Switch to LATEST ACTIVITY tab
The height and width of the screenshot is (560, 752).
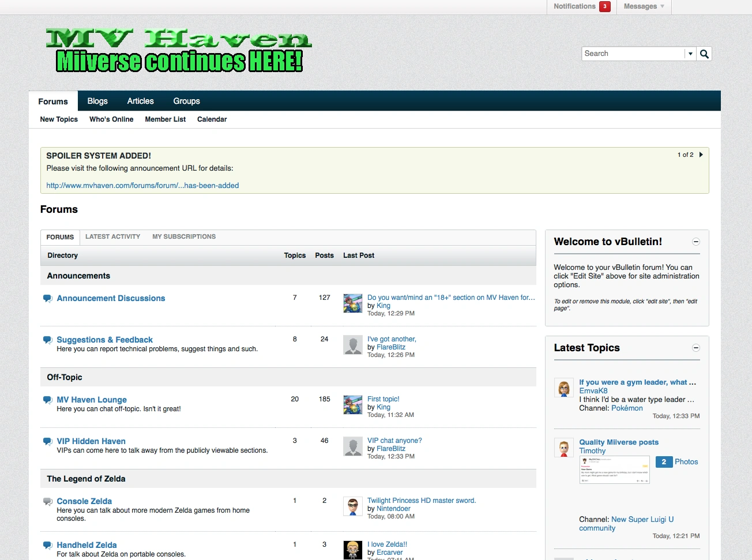[x=113, y=236]
